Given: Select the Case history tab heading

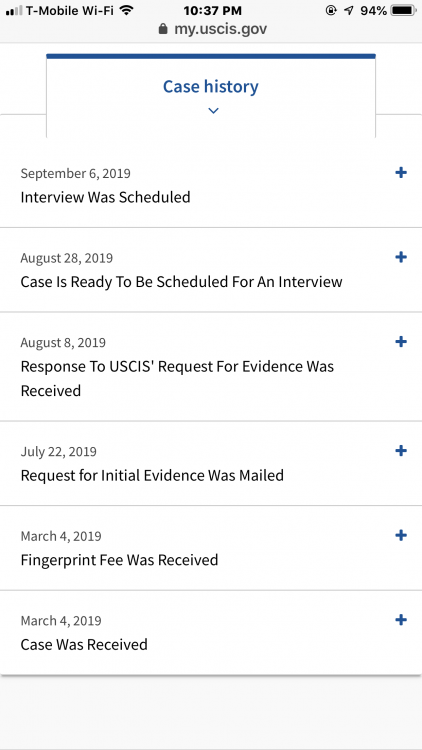Looking at the screenshot, I should click(211, 86).
